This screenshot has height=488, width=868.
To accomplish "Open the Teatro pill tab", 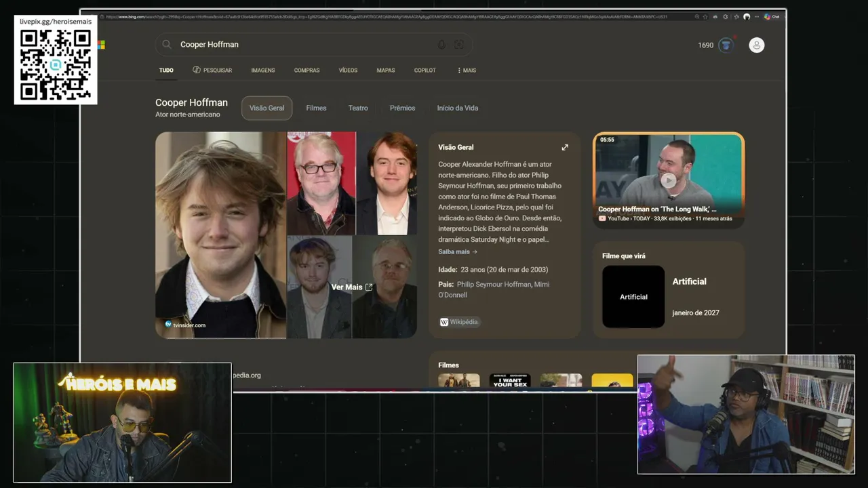I will coord(358,108).
